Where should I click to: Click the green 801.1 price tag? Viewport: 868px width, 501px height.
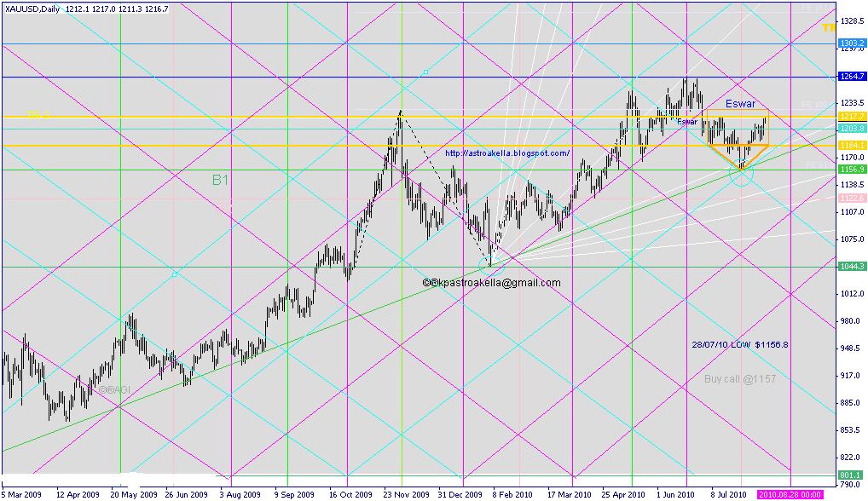pos(850,475)
